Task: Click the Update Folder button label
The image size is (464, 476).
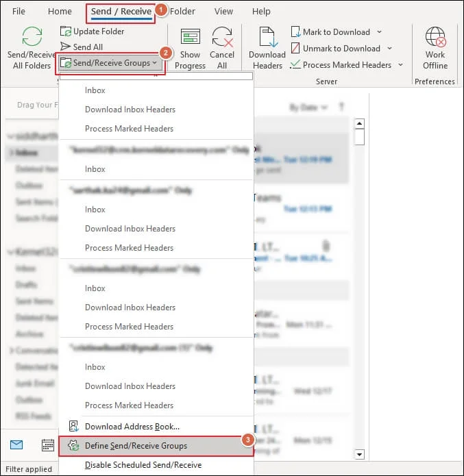Action: 99,32
